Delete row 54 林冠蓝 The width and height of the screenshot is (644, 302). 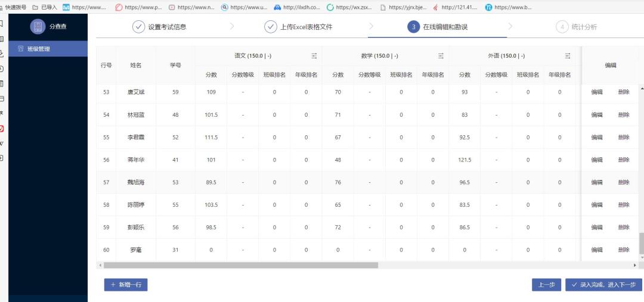tap(624, 115)
